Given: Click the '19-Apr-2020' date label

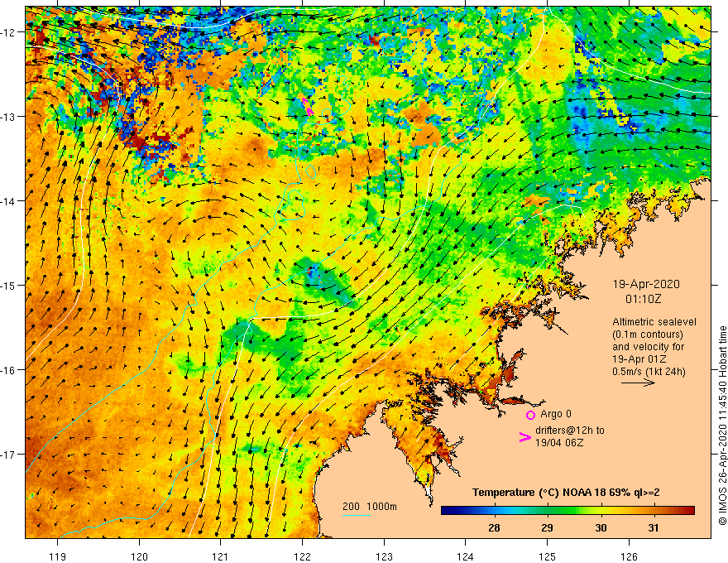Looking at the screenshot, I should click(646, 284).
